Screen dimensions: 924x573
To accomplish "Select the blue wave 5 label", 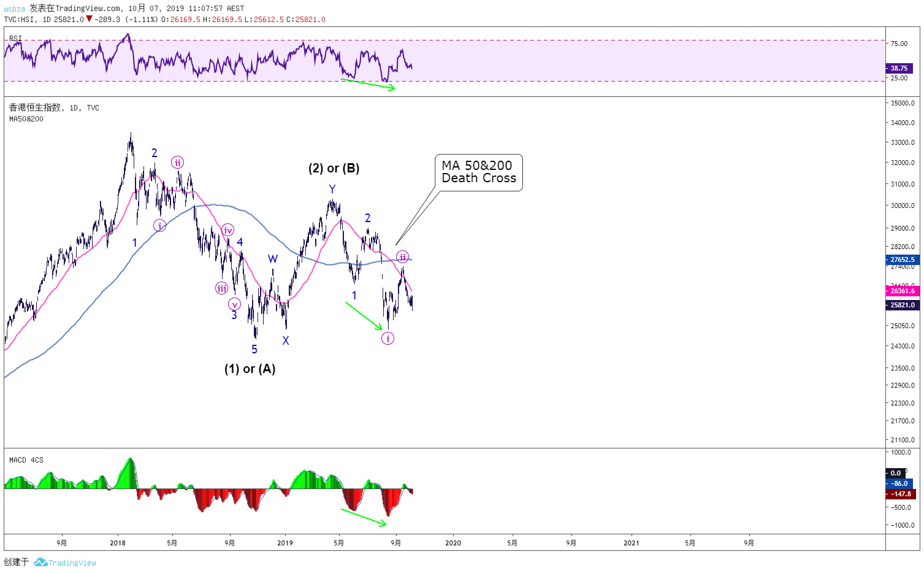I will (x=254, y=350).
